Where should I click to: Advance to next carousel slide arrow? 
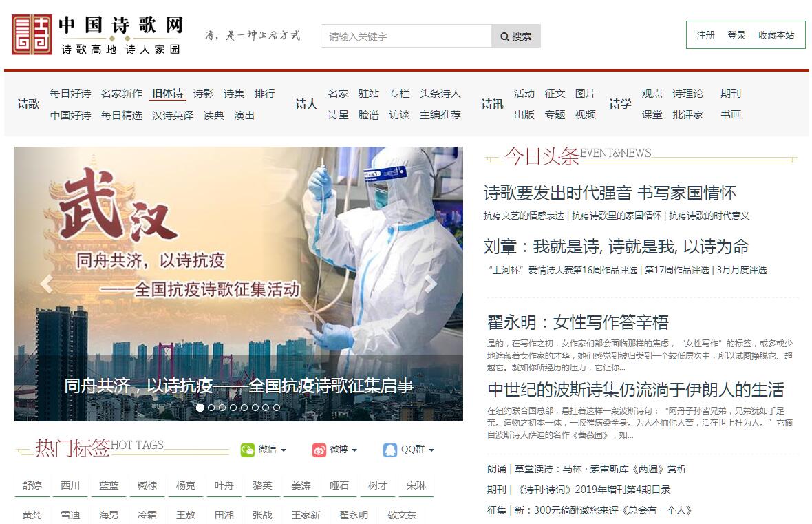[x=431, y=284]
